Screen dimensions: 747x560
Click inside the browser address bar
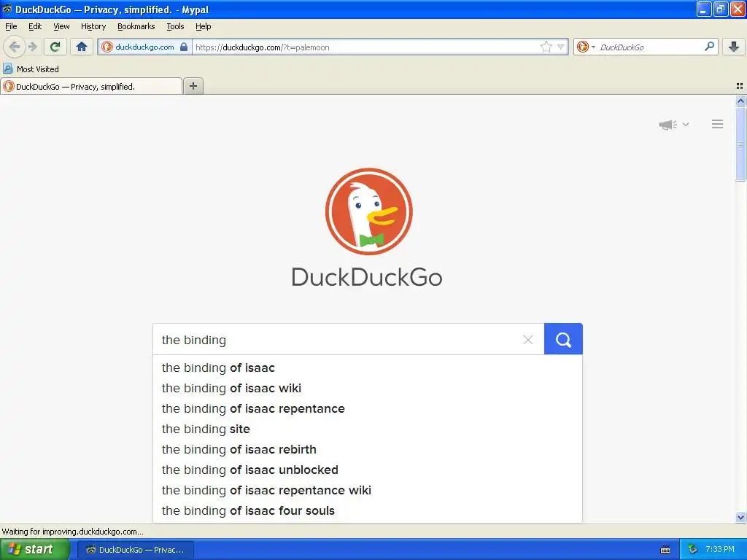(x=366, y=47)
